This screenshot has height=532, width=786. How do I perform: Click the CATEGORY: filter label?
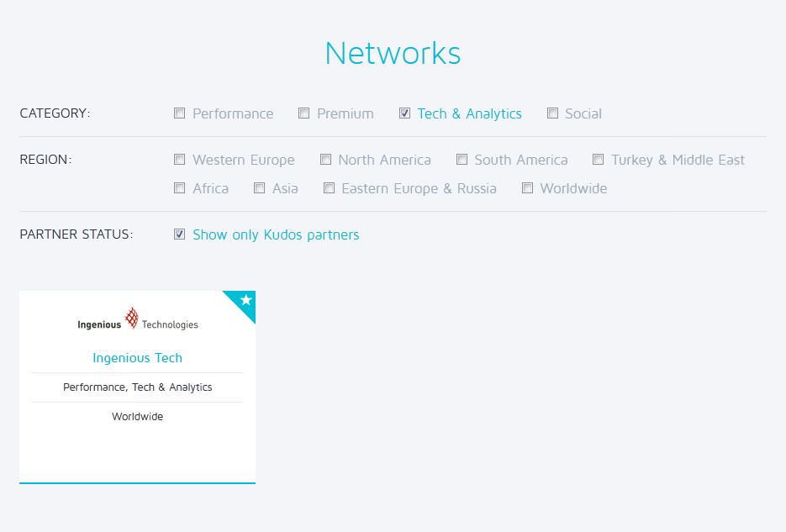tap(55, 113)
